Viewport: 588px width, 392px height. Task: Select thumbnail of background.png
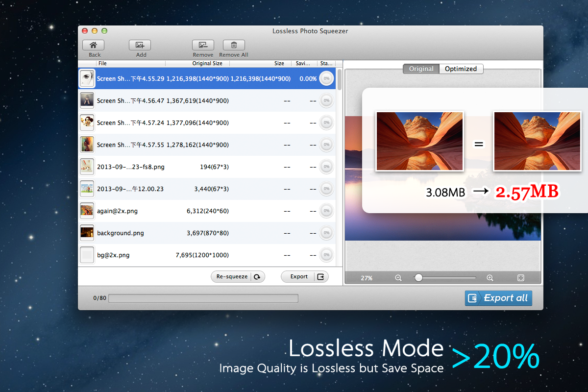click(87, 233)
